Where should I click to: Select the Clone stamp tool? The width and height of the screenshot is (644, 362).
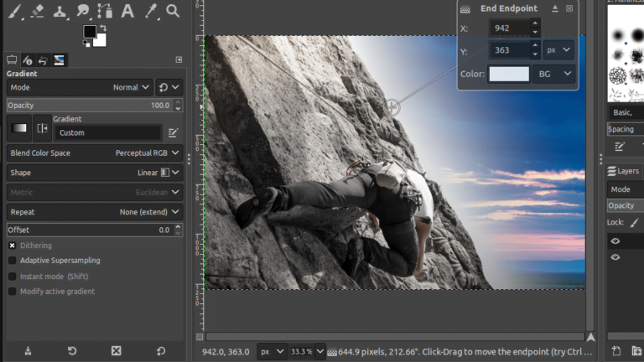click(x=60, y=11)
